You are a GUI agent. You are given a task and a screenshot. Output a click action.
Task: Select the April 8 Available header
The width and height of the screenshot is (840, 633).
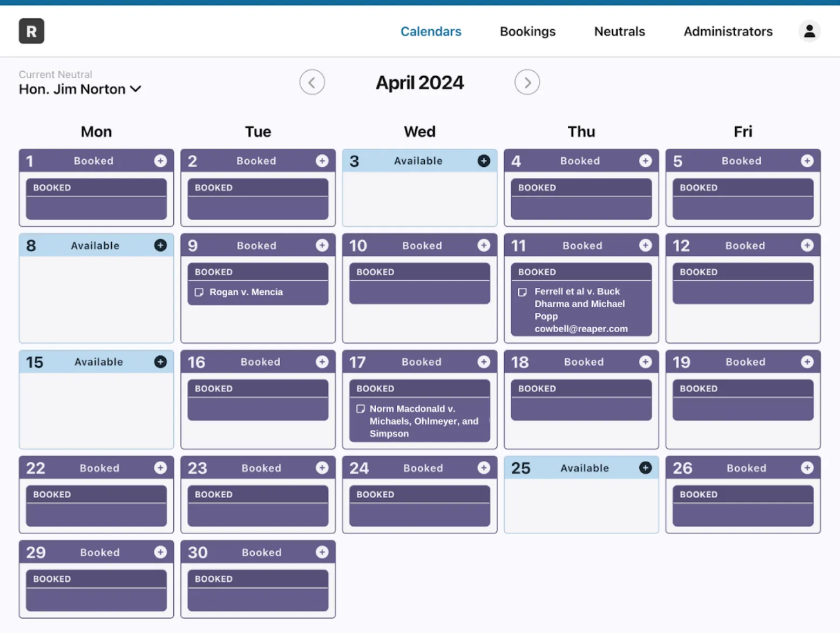96,245
